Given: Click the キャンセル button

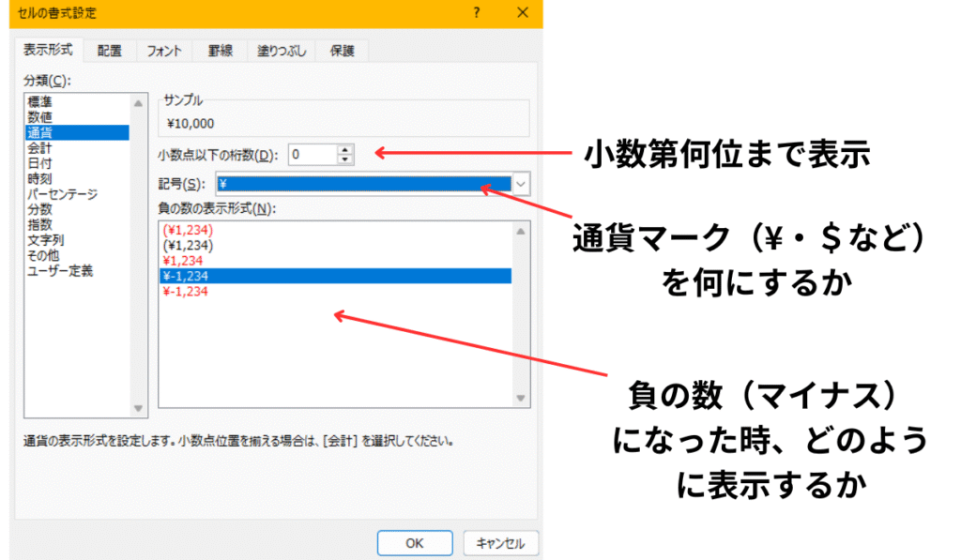Looking at the screenshot, I should pyautogui.click(x=501, y=543).
